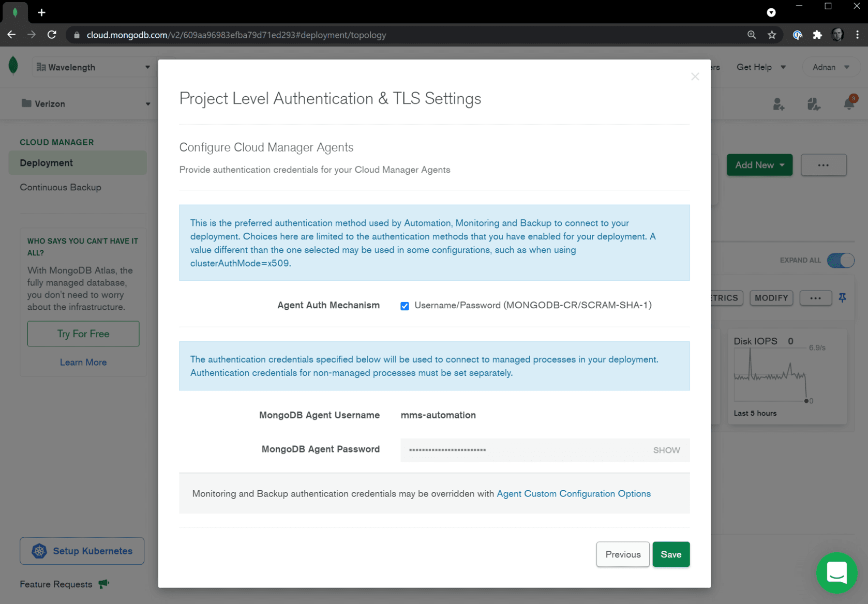
Task: Expand the Verizon project dropdown
Action: pos(85,104)
